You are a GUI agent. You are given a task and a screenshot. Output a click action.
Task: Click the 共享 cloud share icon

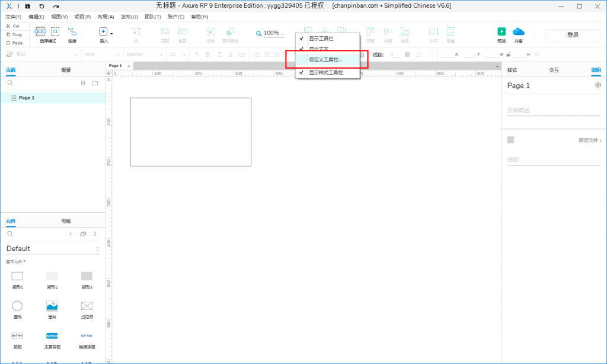519,32
